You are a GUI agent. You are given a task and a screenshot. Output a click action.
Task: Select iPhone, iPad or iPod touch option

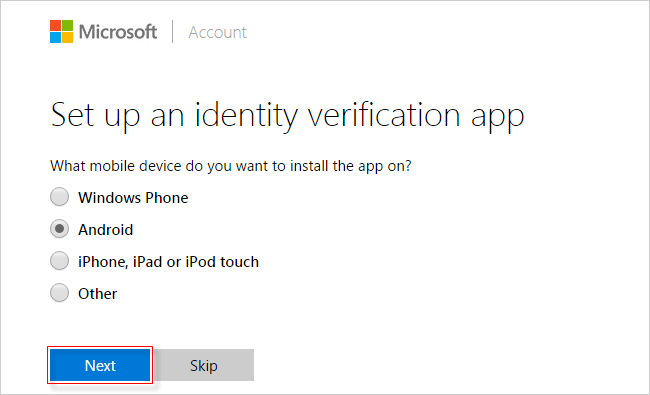point(59,261)
